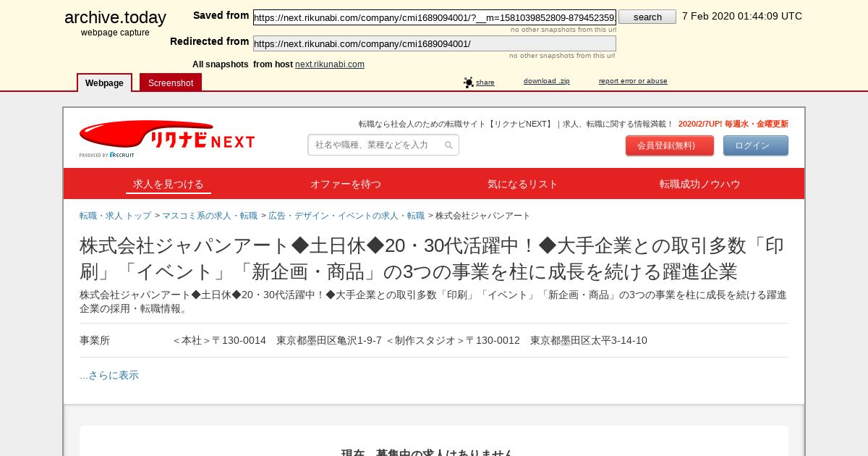Click the 会員登録(無料) button
868x456 pixels.
pyautogui.click(x=670, y=145)
